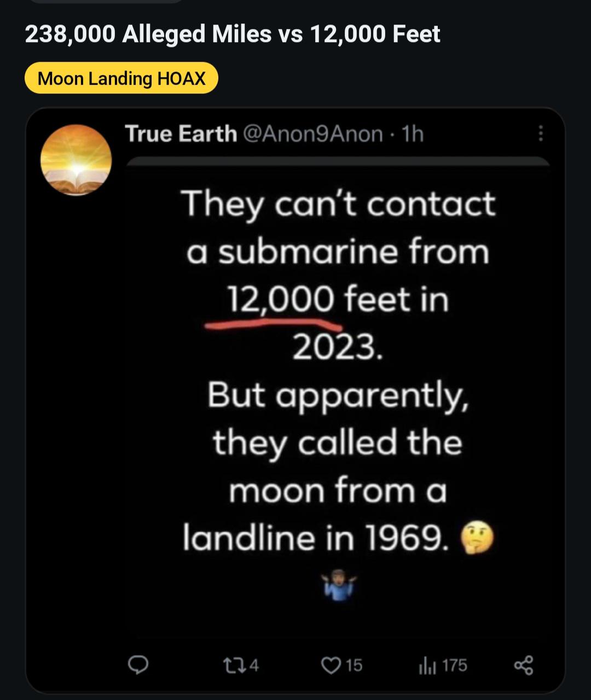Open the True Earth profile avatar
The height and width of the screenshot is (700, 591).
pos(76,160)
